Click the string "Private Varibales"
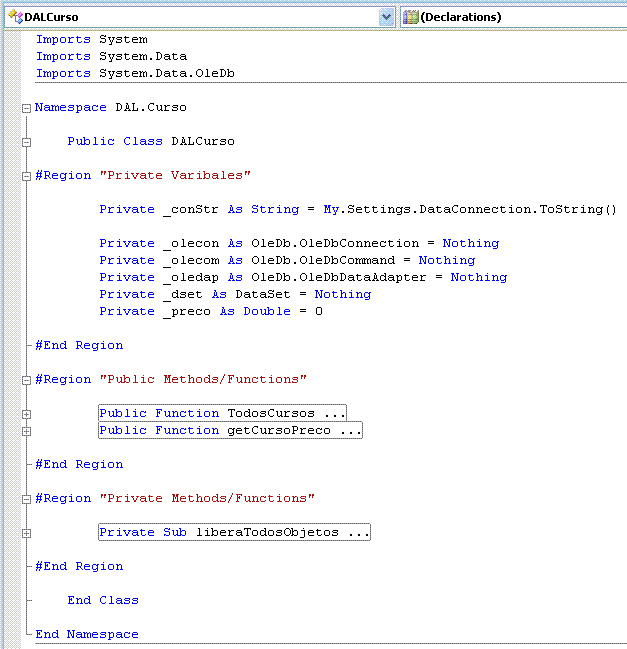627x649 pixels. [175, 175]
